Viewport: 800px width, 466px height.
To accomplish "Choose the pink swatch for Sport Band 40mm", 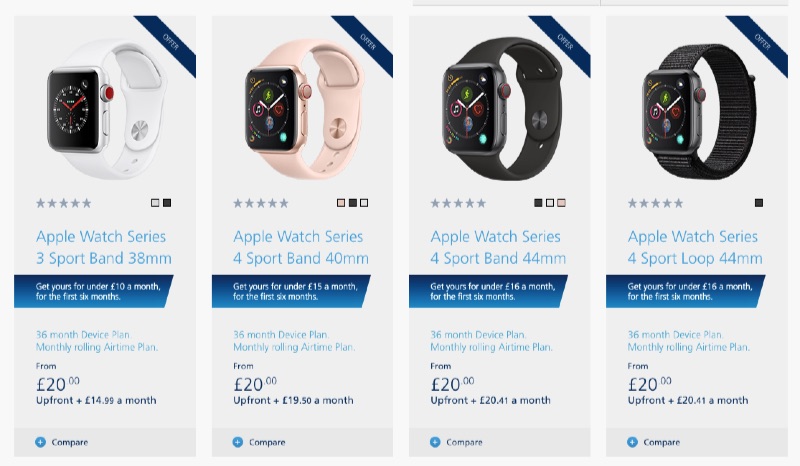I will pos(341,203).
